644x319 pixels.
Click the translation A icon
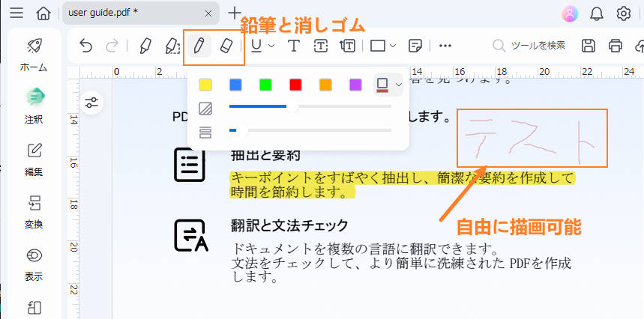point(191,236)
